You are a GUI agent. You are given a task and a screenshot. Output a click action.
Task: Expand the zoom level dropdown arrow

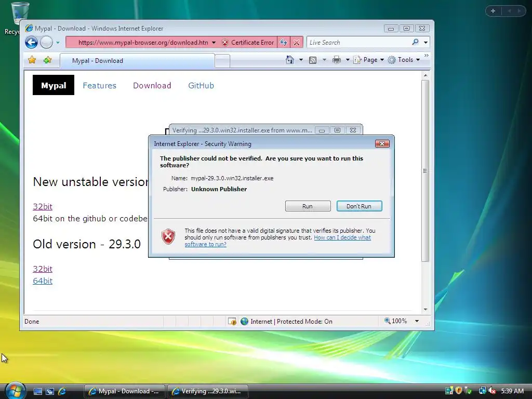[417, 321]
